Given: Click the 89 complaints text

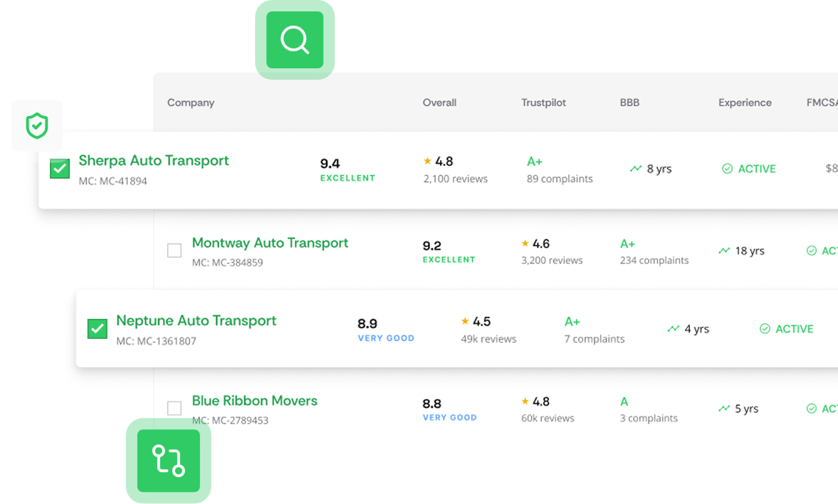Looking at the screenshot, I should tap(560, 179).
